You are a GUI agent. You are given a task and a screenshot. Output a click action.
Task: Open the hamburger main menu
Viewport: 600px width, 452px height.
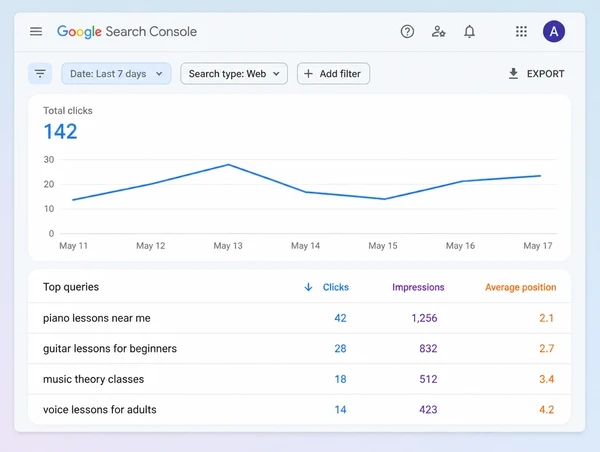(36, 31)
